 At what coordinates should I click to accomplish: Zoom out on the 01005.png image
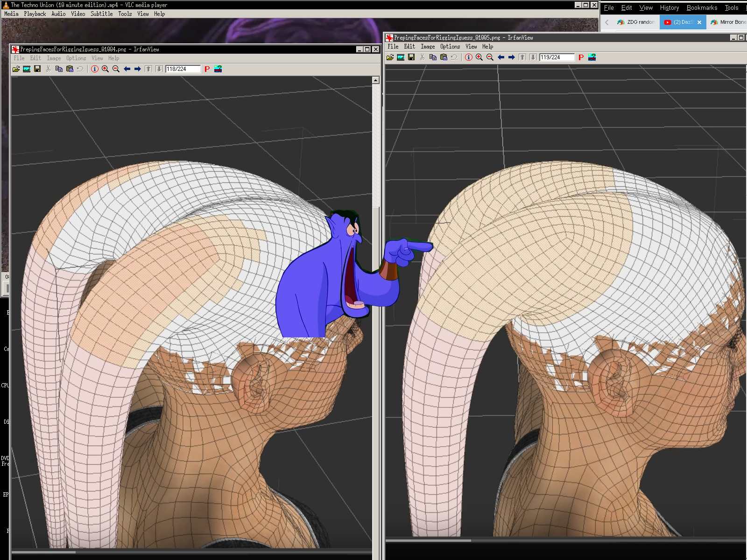click(x=490, y=57)
